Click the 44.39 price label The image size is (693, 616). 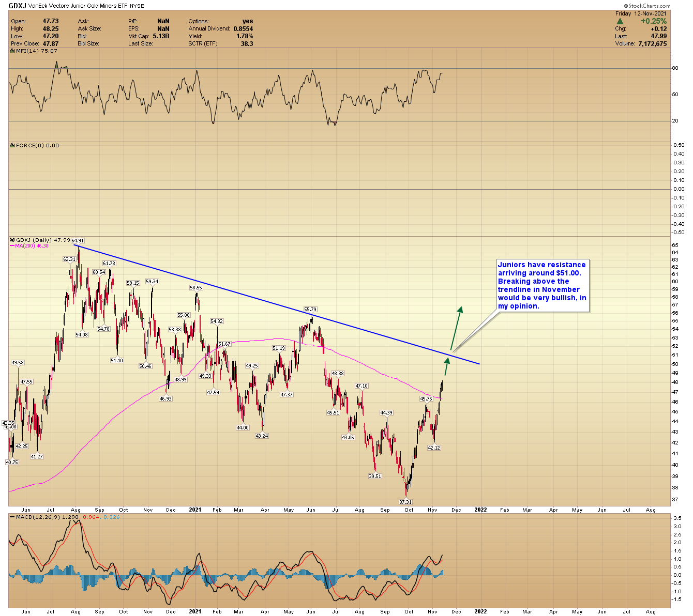(x=386, y=412)
